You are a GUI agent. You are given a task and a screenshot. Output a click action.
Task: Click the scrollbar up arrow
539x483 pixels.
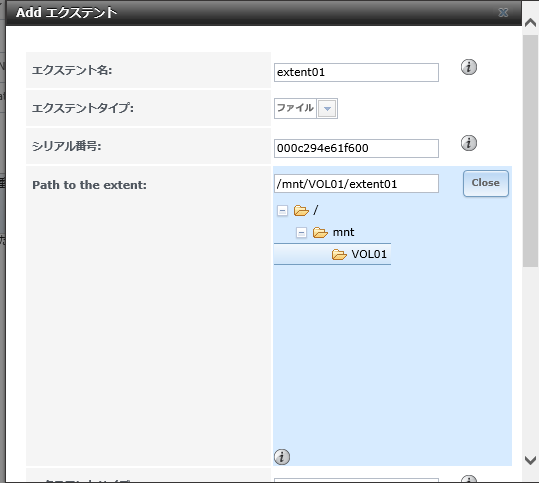(x=530, y=23)
